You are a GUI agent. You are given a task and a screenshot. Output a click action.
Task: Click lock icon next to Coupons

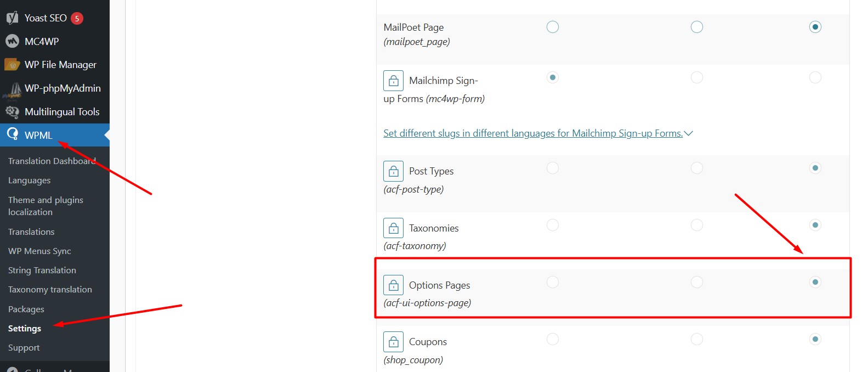click(393, 342)
